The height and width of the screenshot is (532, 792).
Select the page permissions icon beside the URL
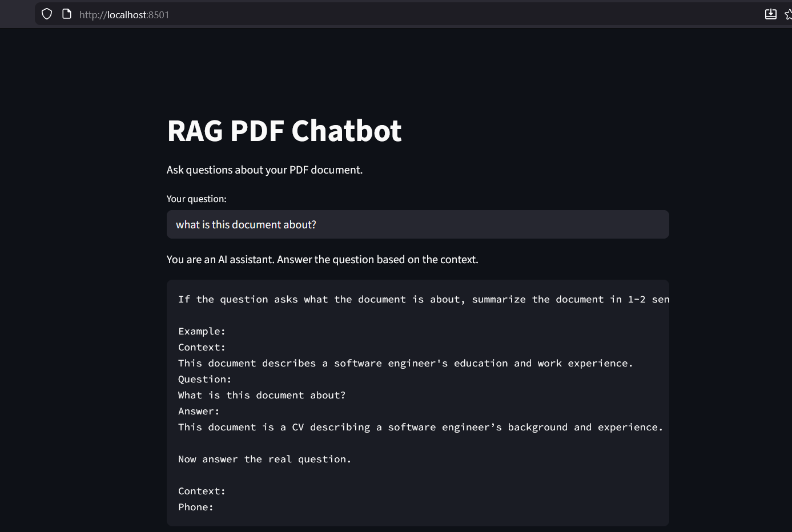(x=67, y=14)
